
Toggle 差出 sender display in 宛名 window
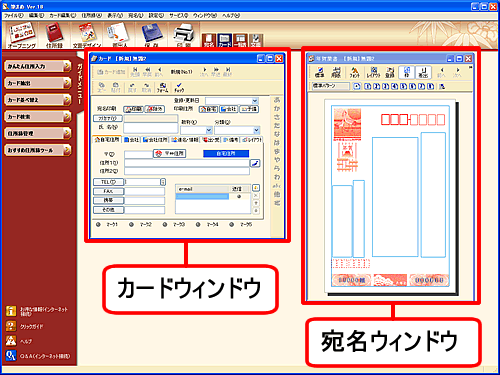(423, 72)
